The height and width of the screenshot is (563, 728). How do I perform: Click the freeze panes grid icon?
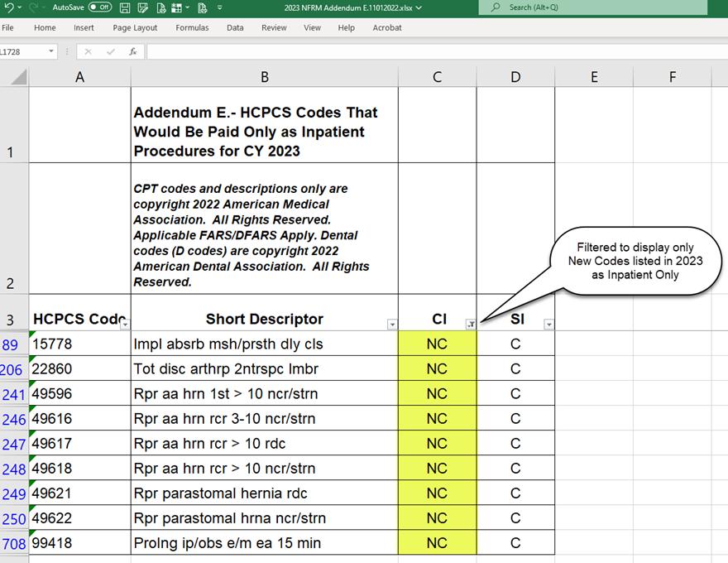[x=176, y=7]
